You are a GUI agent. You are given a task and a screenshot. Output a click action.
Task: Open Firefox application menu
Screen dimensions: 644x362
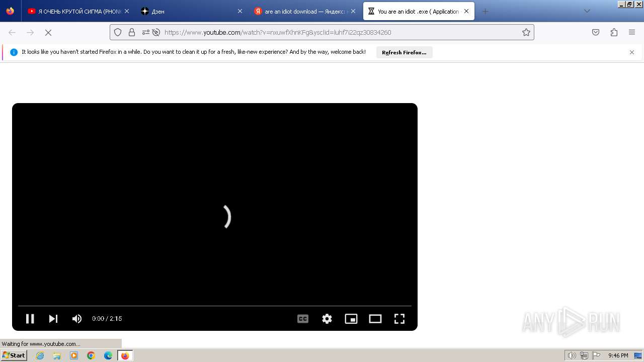point(632,32)
